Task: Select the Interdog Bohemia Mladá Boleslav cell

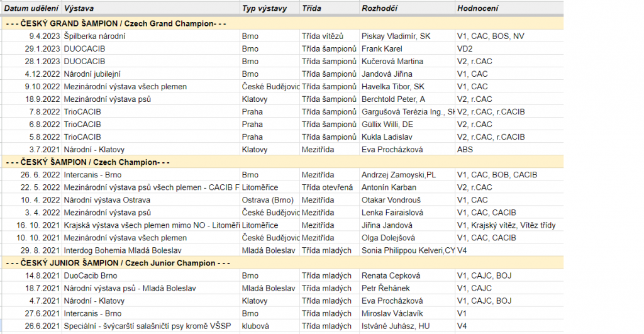Action: tap(151, 250)
